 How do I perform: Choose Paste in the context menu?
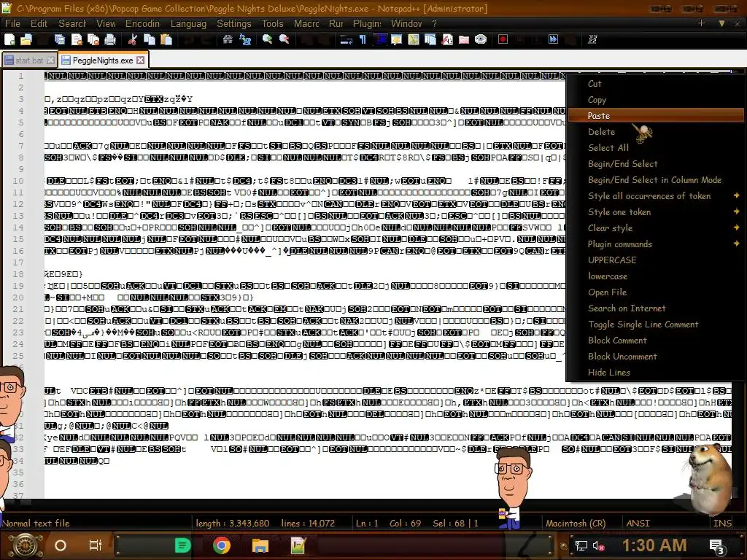[x=656, y=115]
